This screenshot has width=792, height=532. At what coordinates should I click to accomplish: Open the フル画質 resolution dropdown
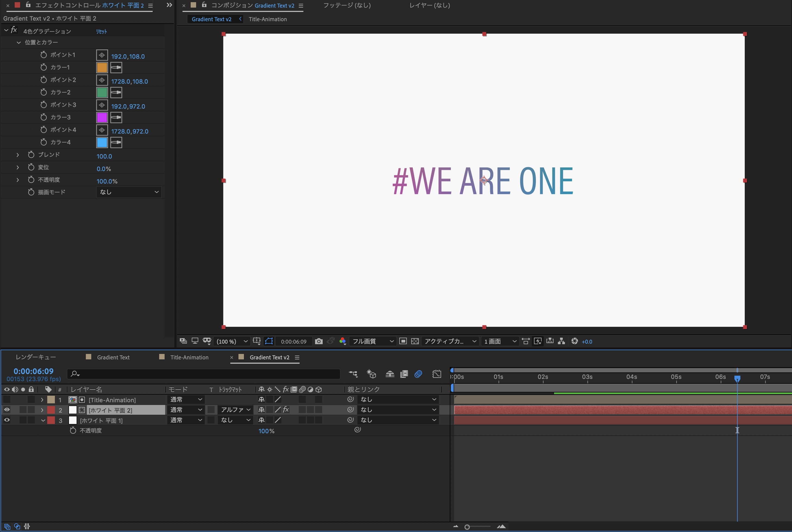point(372,341)
